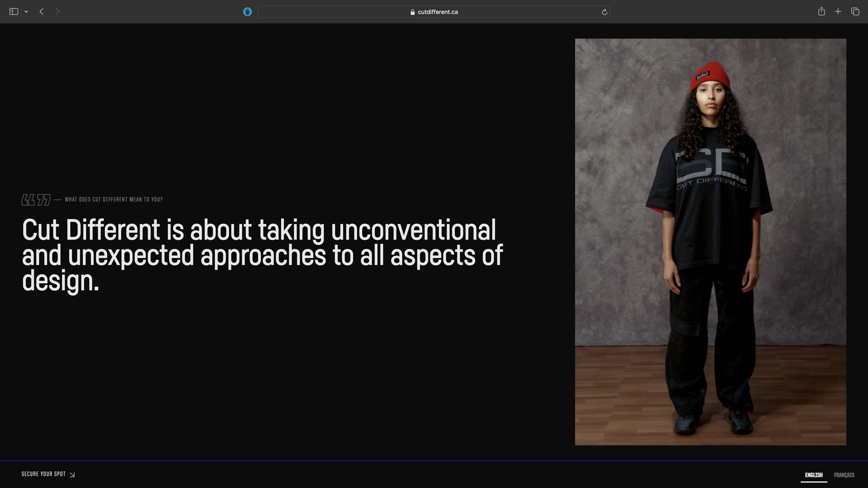This screenshot has height=488, width=868.
Task: Select the English language tab
Action: (x=813, y=475)
